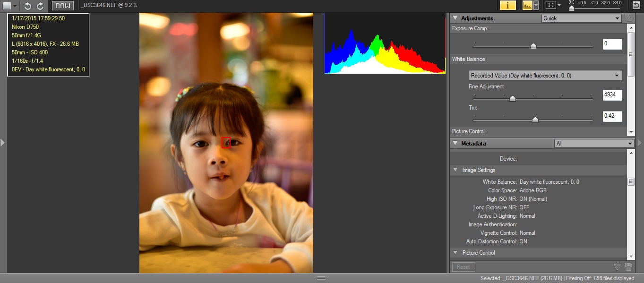The image size is (644, 283).
Task: Collapse the Image Settings section
Action: (455, 170)
